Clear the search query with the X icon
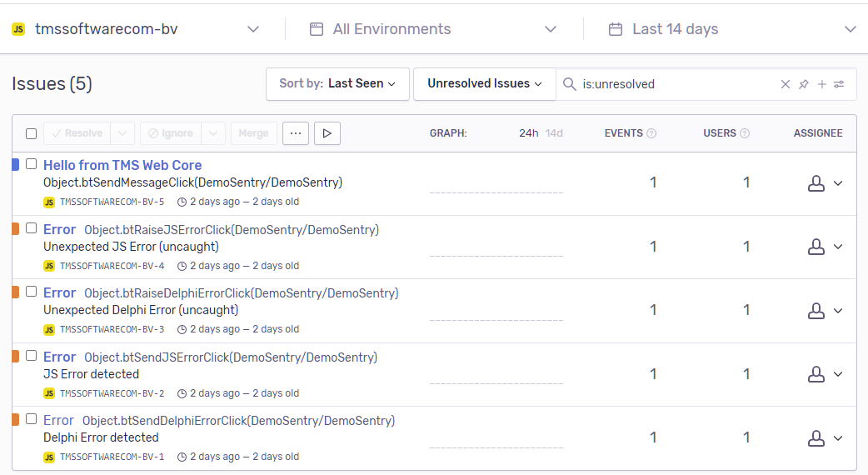 click(x=785, y=84)
